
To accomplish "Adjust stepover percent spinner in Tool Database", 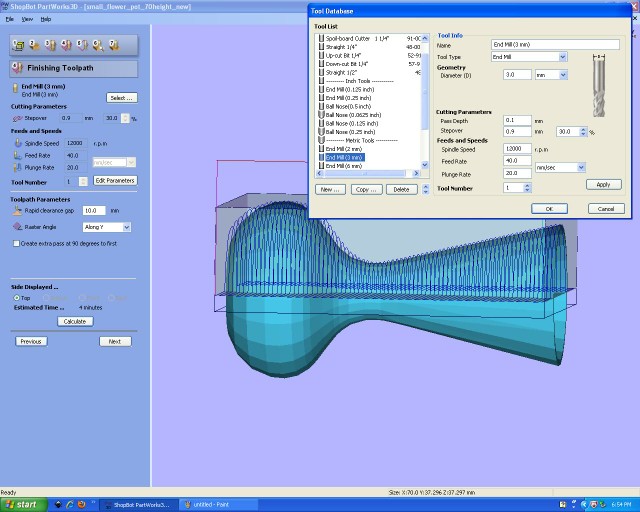I will (583, 132).
